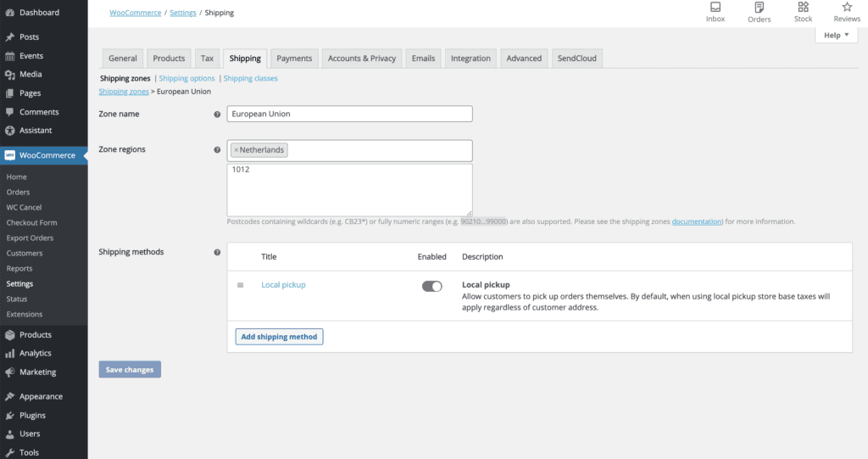Image resolution: width=868 pixels, height=459 pixels.
Task: Click the Save changes button
Action: 130,369
